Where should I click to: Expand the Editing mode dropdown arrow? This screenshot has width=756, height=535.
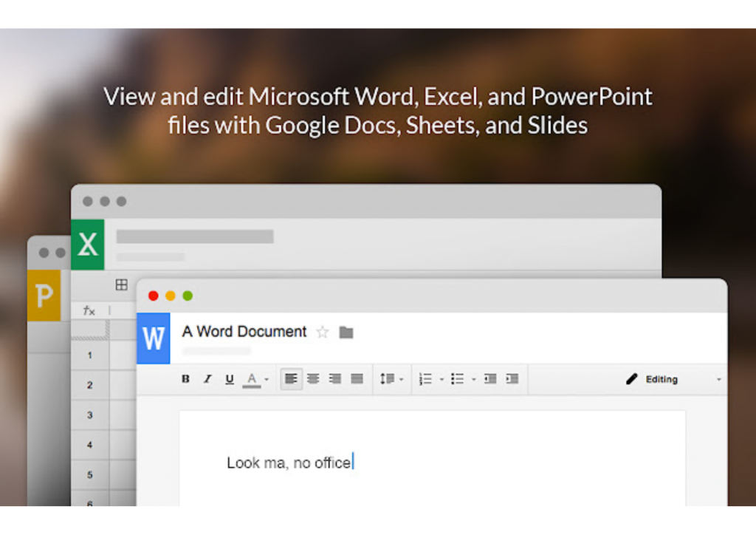[x=718, y=380]
